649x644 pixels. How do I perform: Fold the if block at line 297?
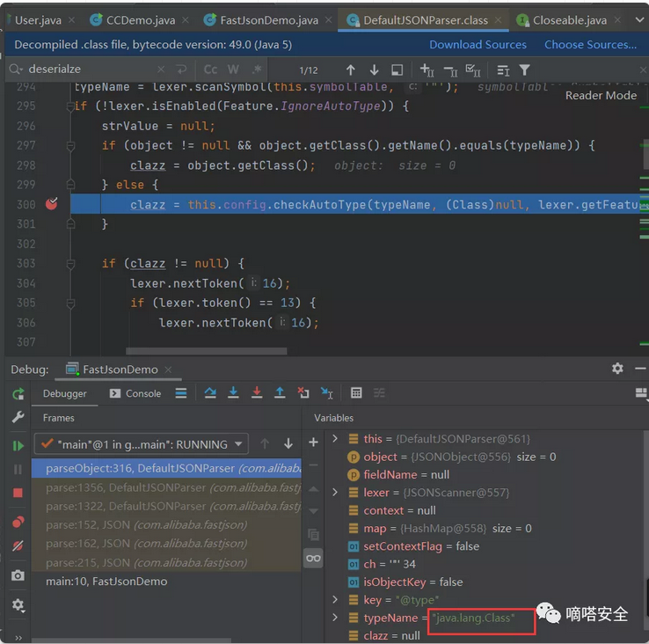[70, 146]
